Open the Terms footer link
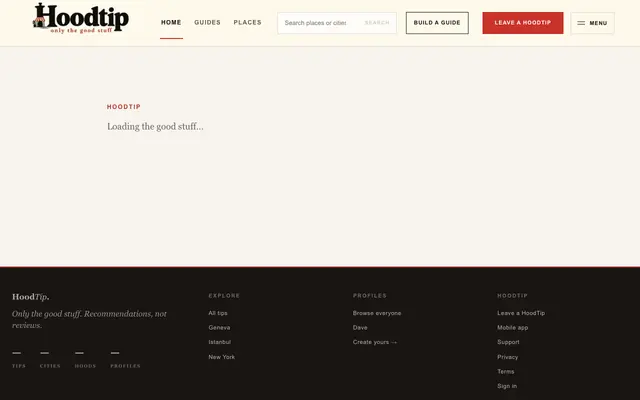 [x=505, y=371]
